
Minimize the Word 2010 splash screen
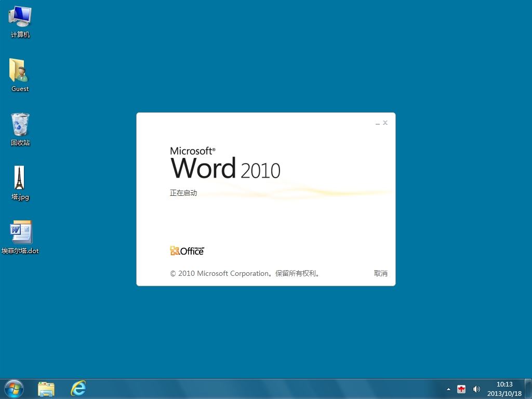click(378, 123)
